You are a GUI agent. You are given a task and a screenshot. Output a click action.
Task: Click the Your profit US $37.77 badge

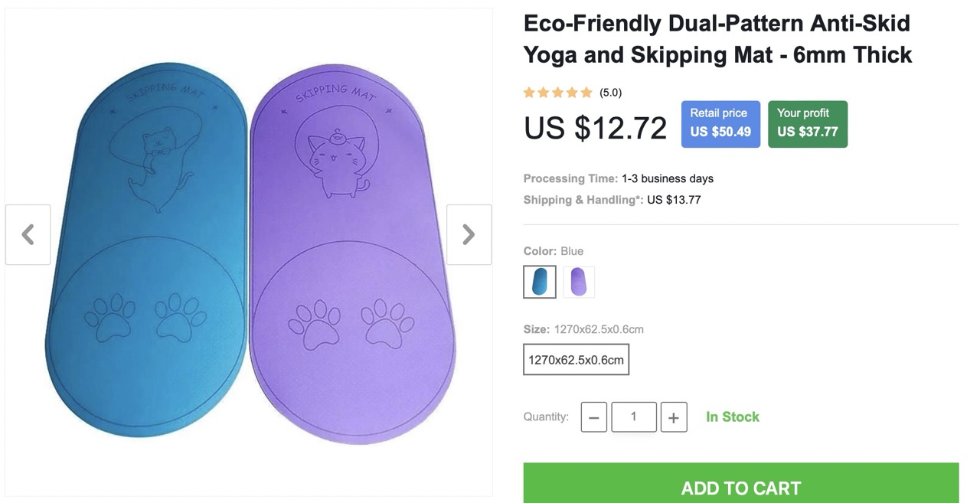click(x=807, y=123)
